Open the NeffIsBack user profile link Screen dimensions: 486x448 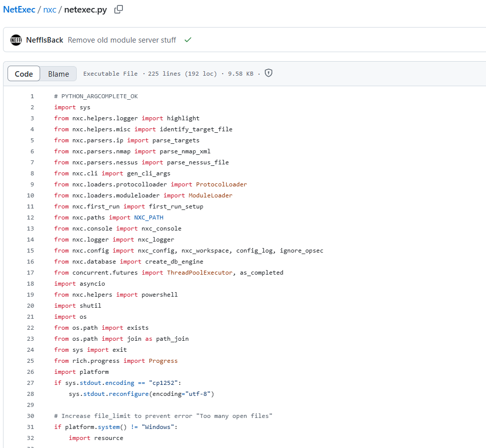(45, 40)
